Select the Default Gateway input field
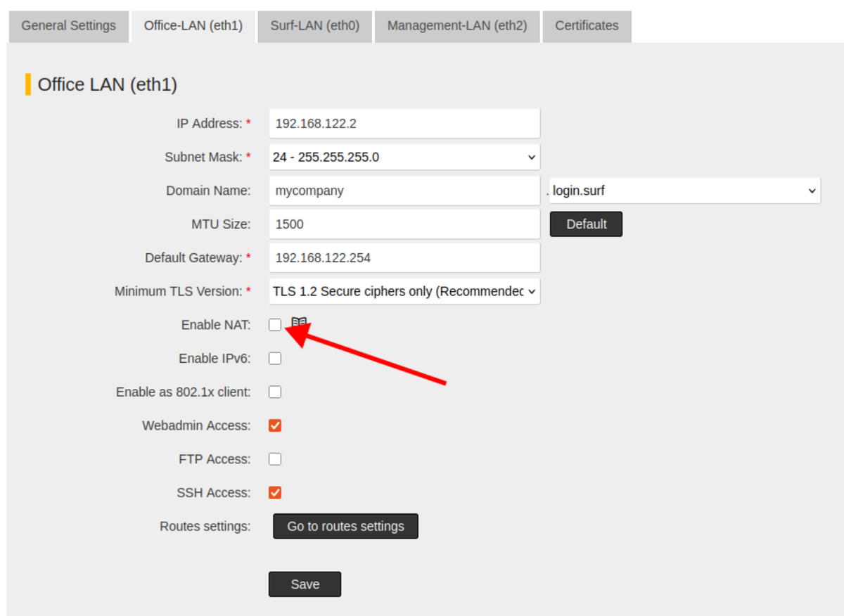This screenshot has height=616, width=844. pyautogui.click(x=404, y=258)
